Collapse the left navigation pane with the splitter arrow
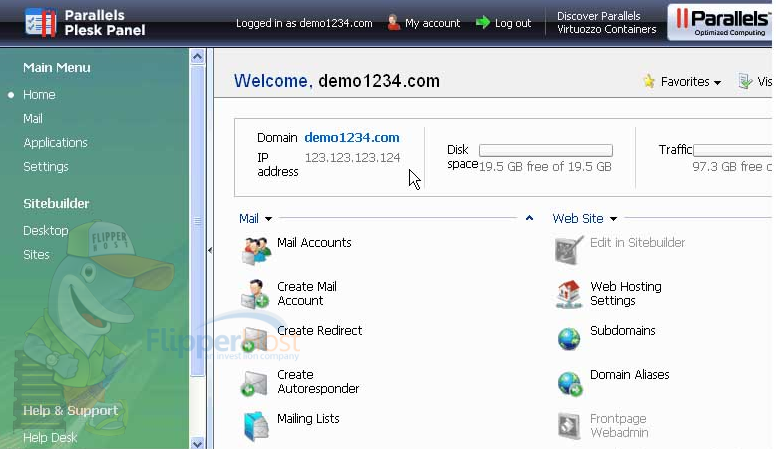 pos(210,250)
